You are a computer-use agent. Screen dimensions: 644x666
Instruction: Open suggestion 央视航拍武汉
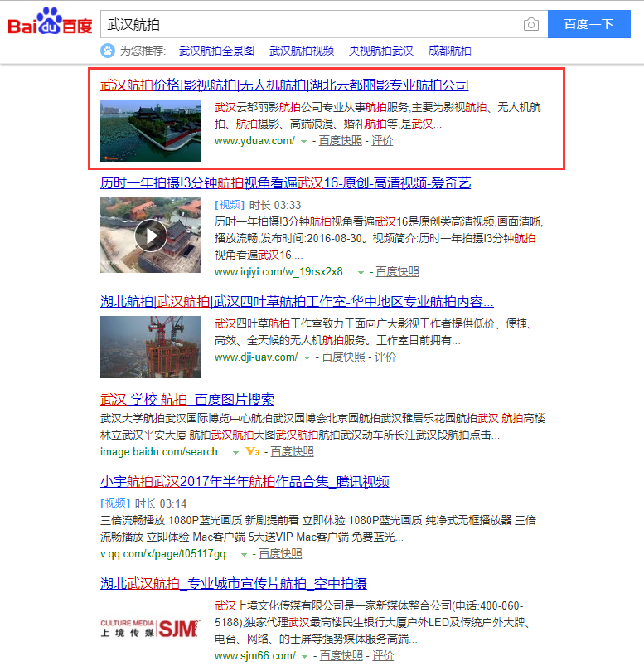pos(380,51)
